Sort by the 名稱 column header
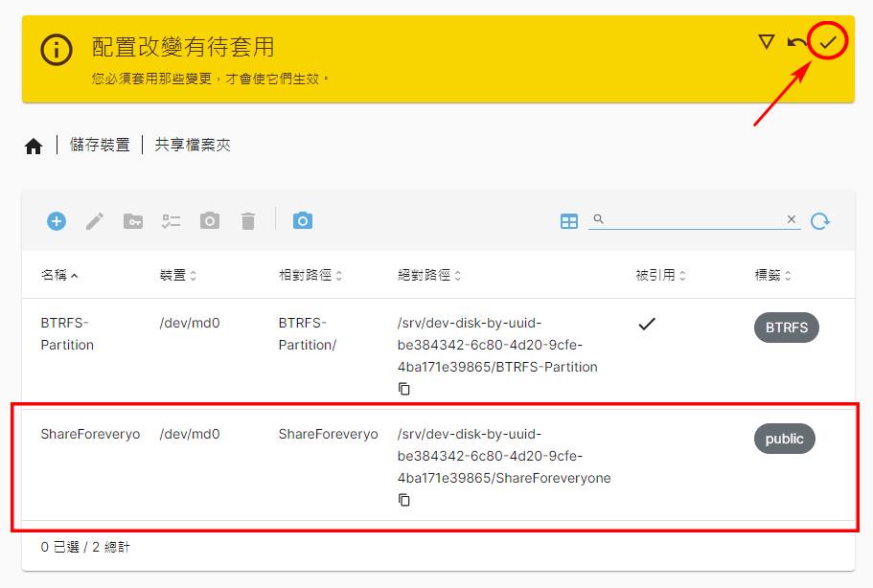The height and width of the screenshot is (588, 873). click(x=59, y=275)
